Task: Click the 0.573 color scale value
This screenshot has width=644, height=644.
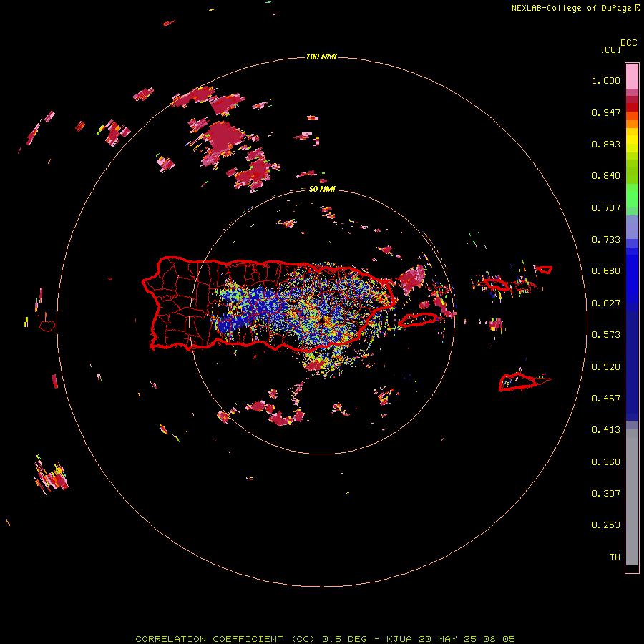Action: pyautogui.click(x=606, y=335)
